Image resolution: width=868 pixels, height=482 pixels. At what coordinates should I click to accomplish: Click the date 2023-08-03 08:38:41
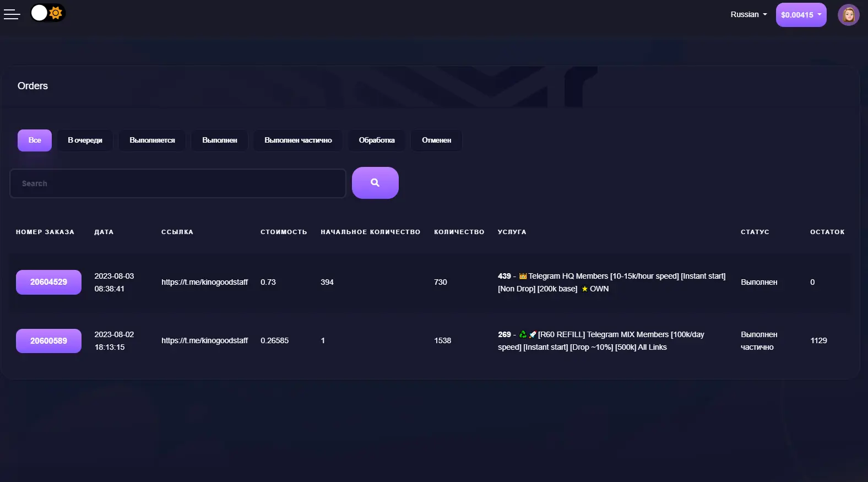pos(114,282)
